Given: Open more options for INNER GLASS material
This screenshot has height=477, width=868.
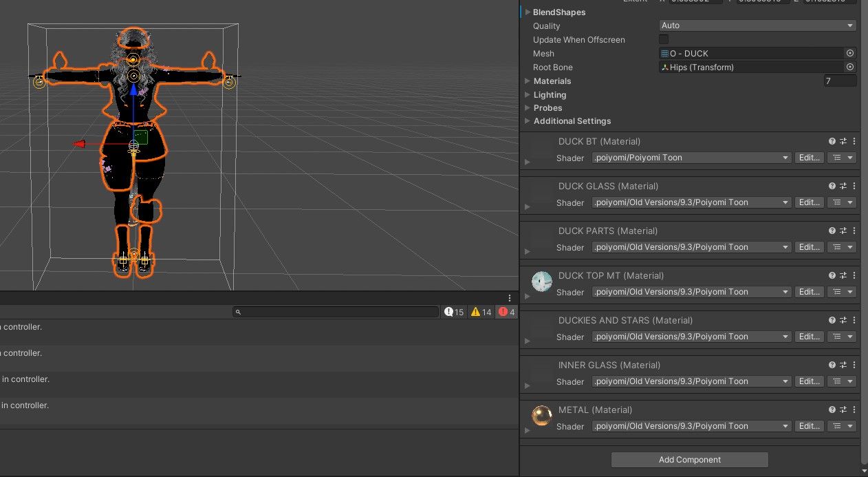Looking at the screenshot, I should (x=854, y=365).
